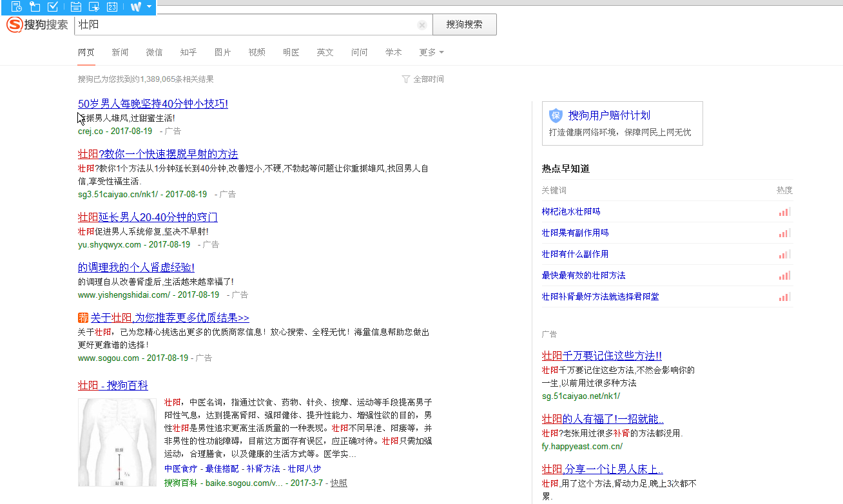Open the 最佳搭配 sublink

coord(222,469)
